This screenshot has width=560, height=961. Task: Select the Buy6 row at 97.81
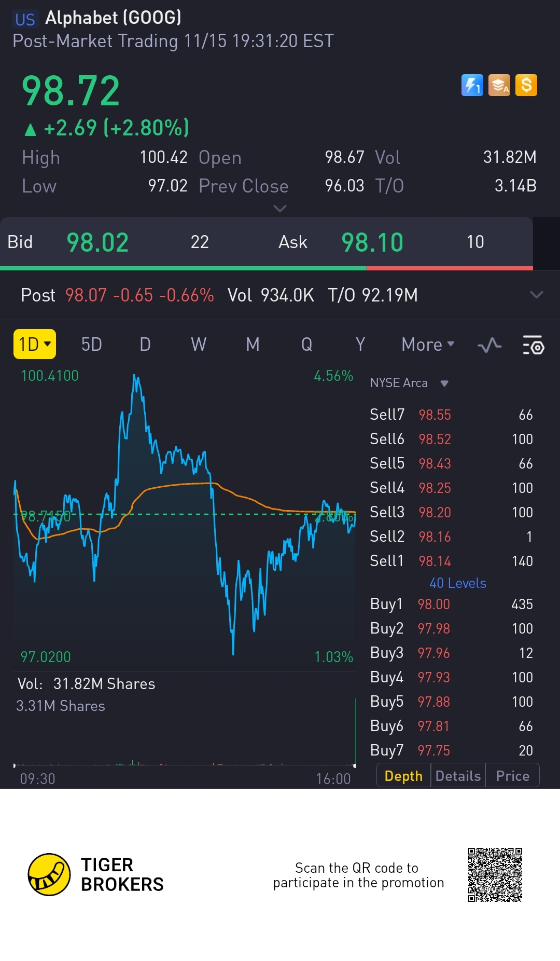pyautogui.click(x=451, y=726)
